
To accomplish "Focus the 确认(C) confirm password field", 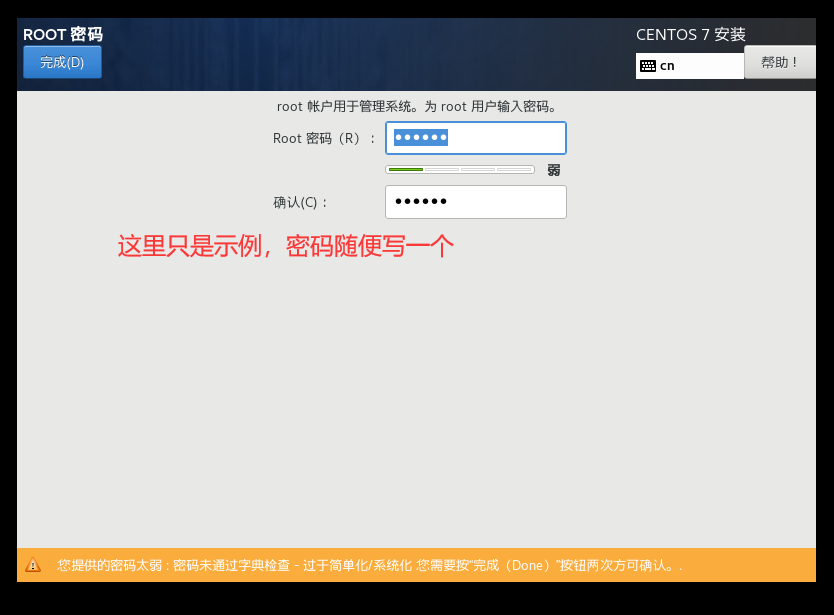I will tap(476, 202).
